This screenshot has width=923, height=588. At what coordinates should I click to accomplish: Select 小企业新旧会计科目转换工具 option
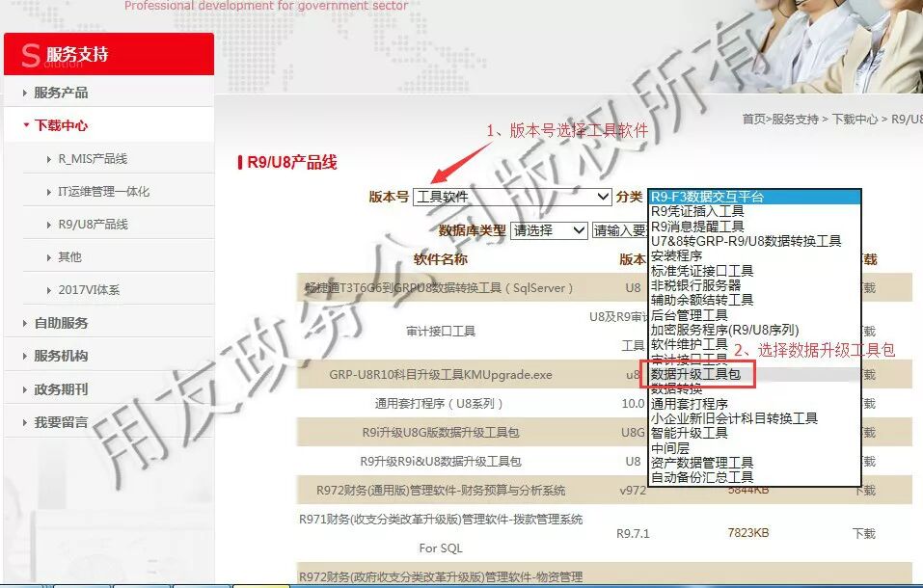(x=734, y=418)
